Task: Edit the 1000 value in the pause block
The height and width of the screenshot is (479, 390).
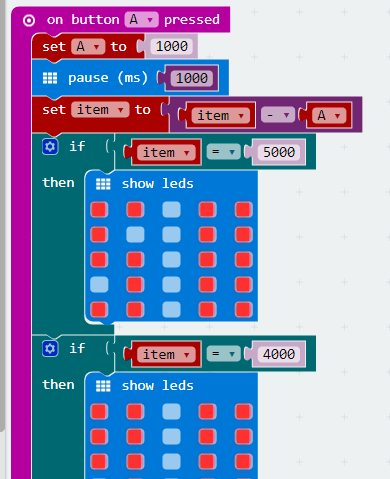Action: pos(192,78)
